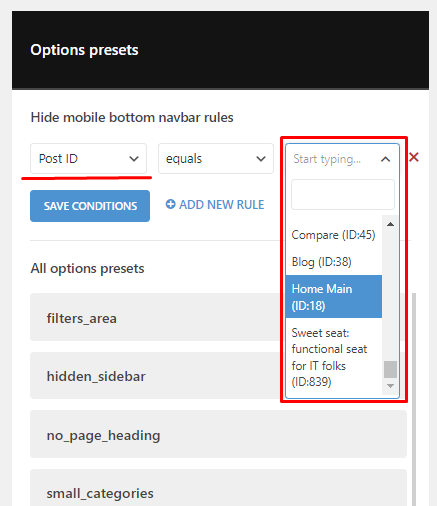Open the Post ID dropdown
Screen dimensions: 437x506
(88, 159)
